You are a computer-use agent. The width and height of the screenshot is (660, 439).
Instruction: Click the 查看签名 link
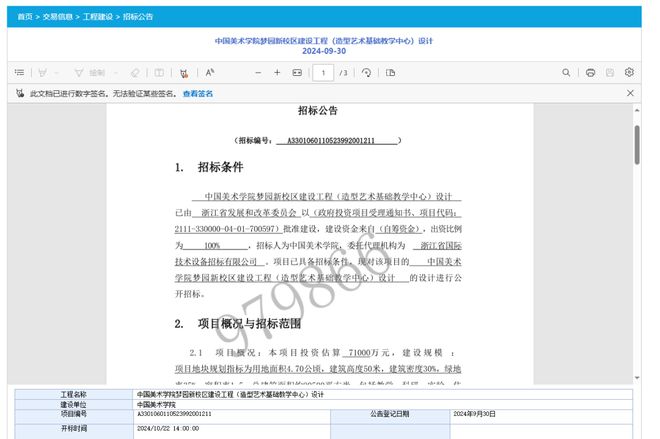(198, 93)
